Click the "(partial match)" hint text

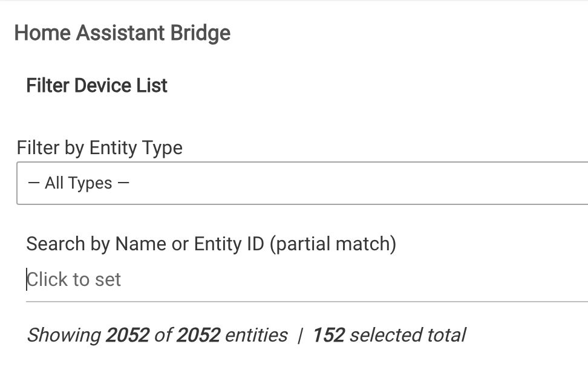[x=333, y=244]
